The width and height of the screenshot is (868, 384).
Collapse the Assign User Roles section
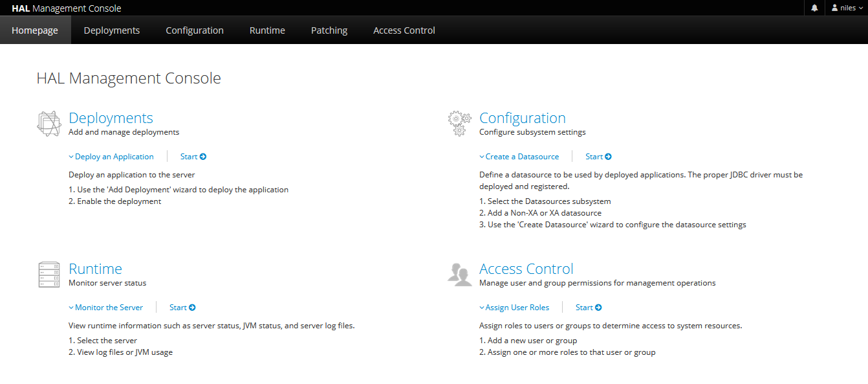pyautogui.click(x=514, y=308)
